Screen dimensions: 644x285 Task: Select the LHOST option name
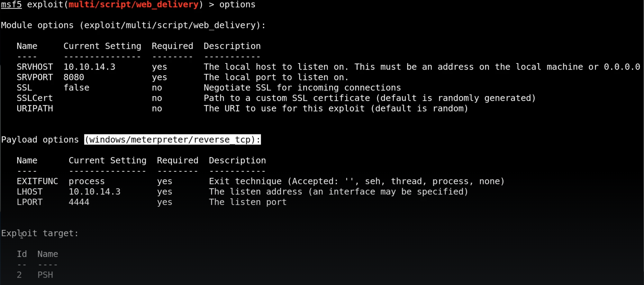pyautogui.click(x=30, y=192)
